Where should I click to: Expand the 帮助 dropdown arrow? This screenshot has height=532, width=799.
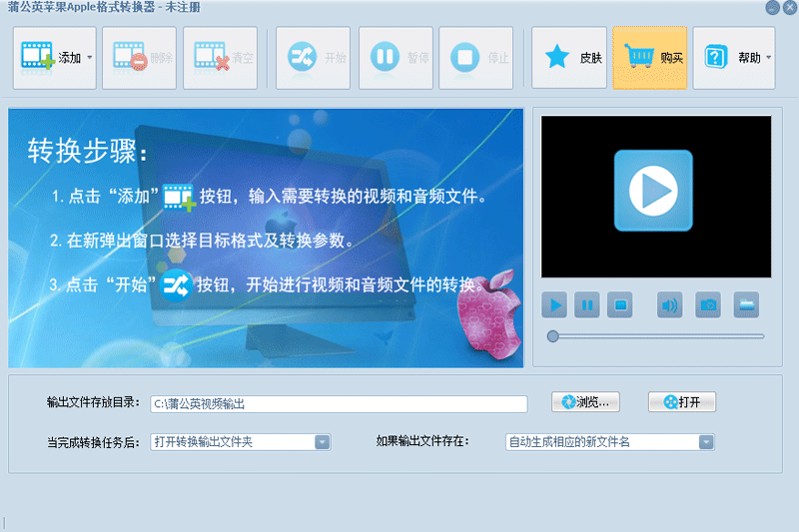[x=768, y=58]
